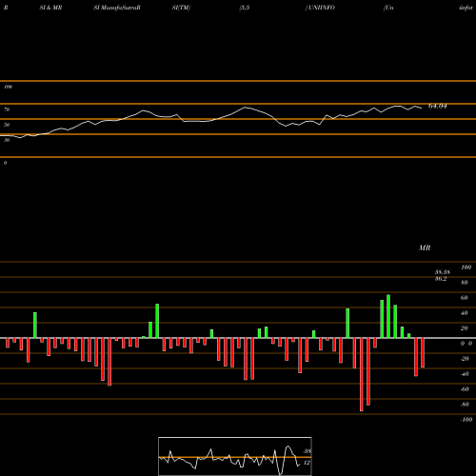Select the 38.38 value above the MR chart
This screenshot has width=476, height=476.
tap(443, 272)
